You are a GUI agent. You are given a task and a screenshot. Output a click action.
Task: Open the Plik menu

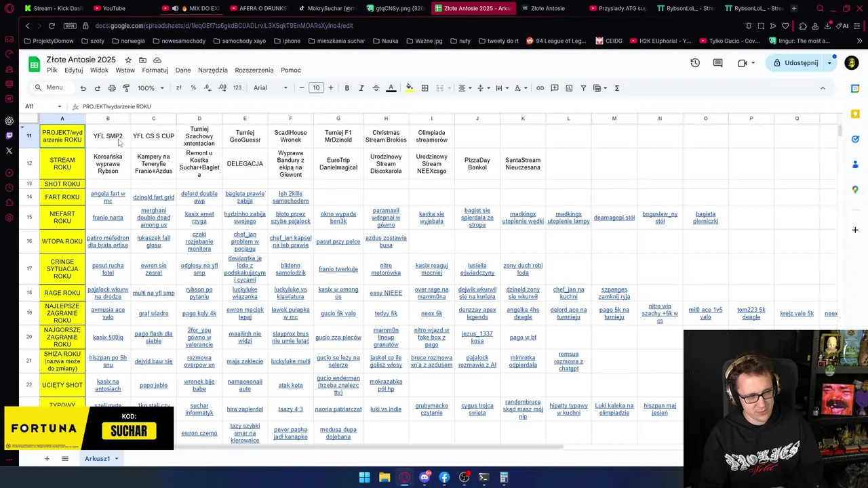pos(52,70)
